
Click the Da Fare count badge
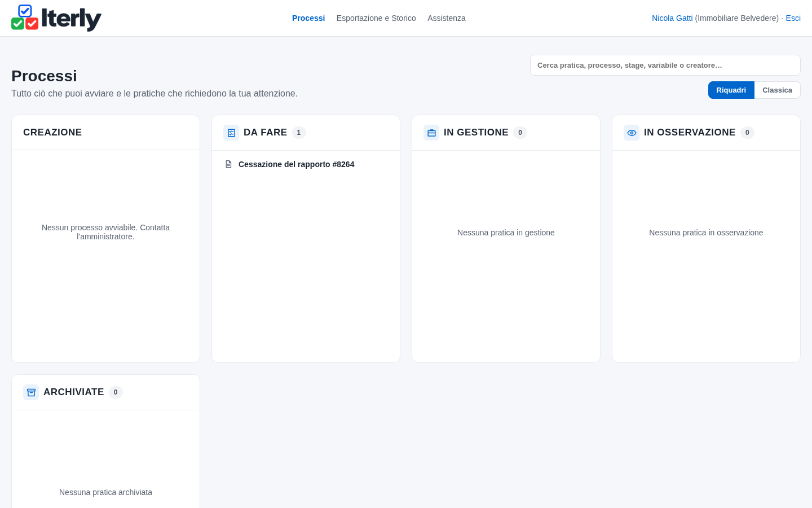point(299,133)
